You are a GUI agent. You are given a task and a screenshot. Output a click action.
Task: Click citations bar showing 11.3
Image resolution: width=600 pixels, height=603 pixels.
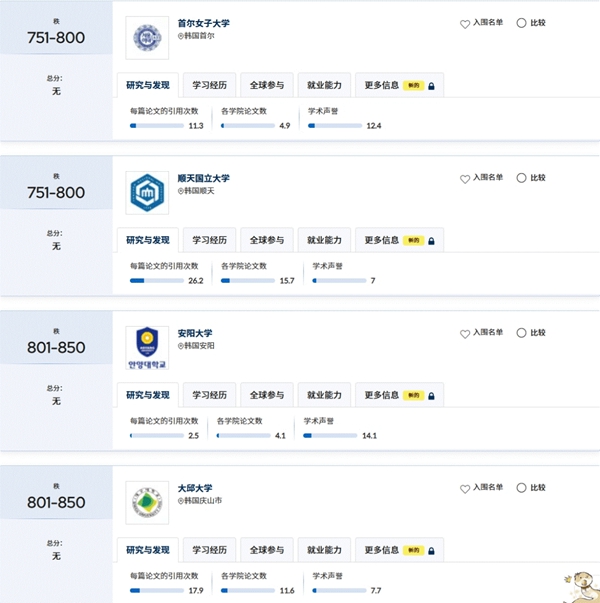[x=157, y=126]
